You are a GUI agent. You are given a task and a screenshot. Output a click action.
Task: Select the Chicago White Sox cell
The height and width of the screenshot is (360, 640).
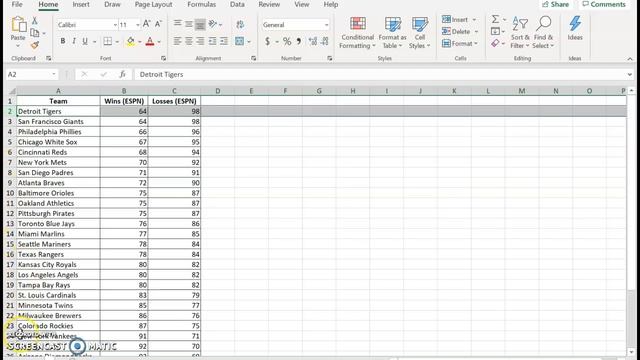pyautogui.click(x=58, y=142)
